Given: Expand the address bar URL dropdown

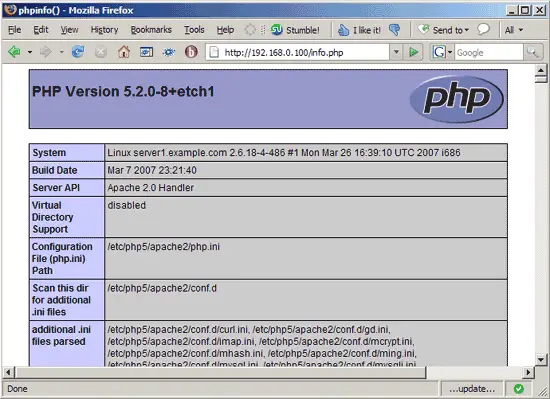Looking at the screenshot, I should click(x=396, y=52).
